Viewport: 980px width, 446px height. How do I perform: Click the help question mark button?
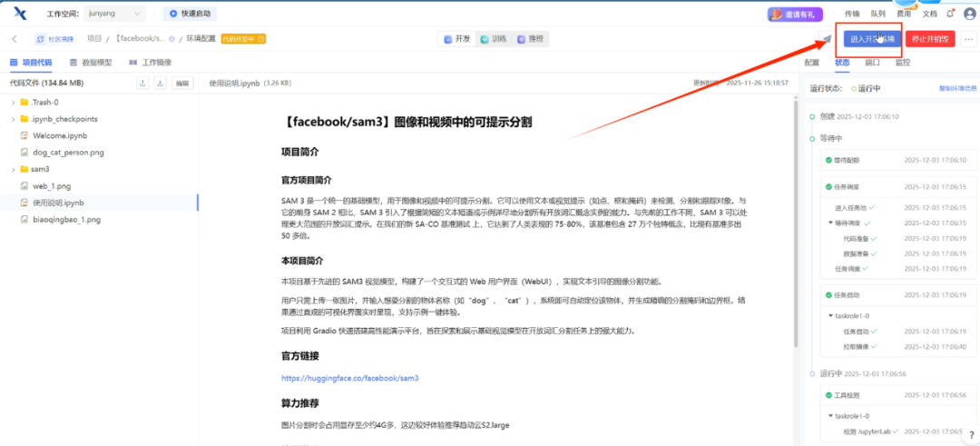(971, 434)
